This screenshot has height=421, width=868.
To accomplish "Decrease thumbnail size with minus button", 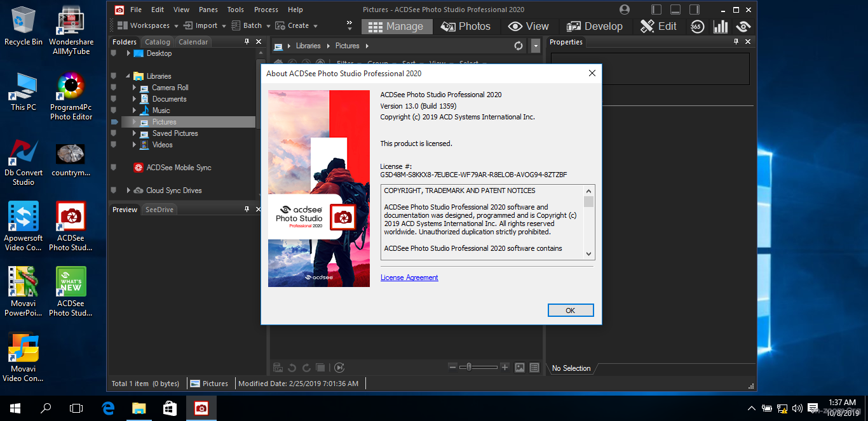I will coord(452,367).
